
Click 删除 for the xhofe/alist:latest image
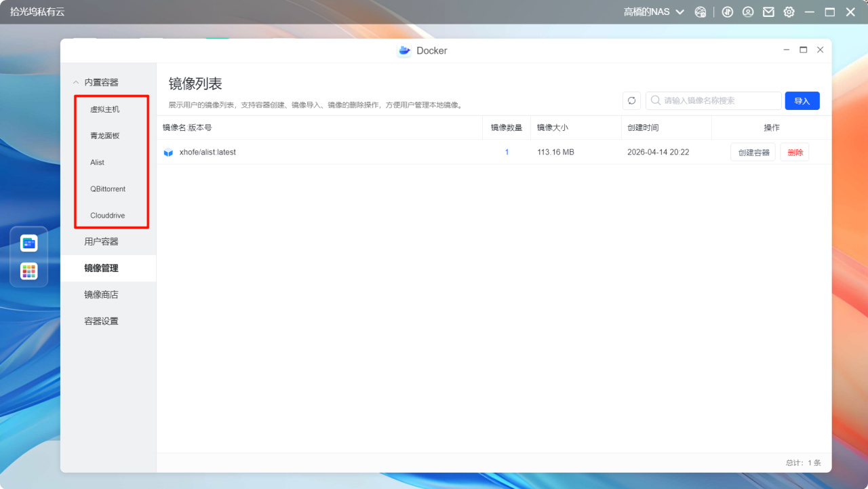(x=795, y=153)
